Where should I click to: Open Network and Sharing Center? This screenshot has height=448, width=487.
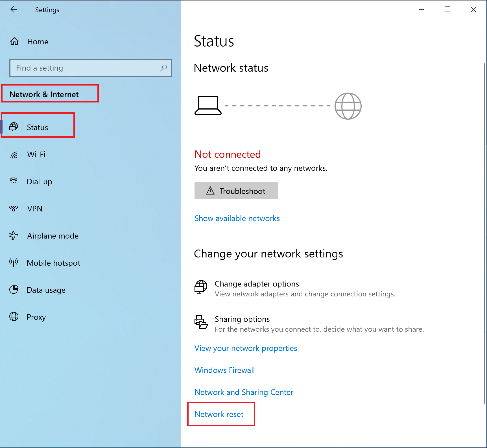pyautogui.click(x=244, y=392)
